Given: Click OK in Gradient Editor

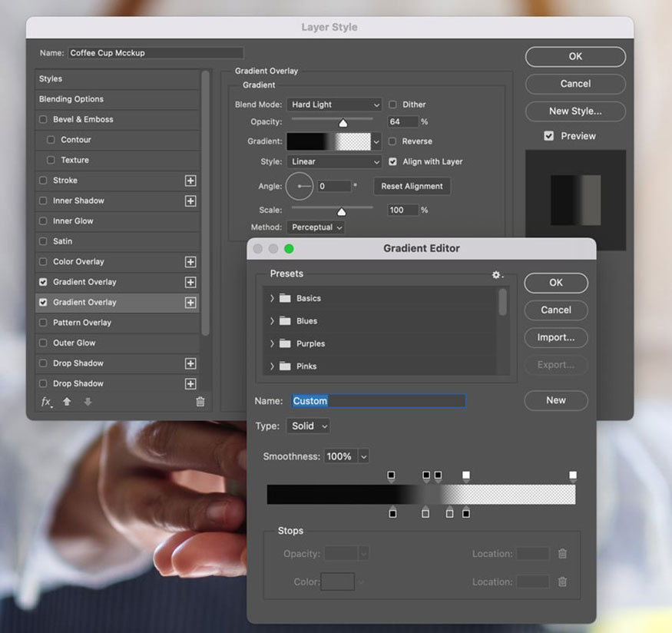Looking at the screenshot, I should pos(556,283).
